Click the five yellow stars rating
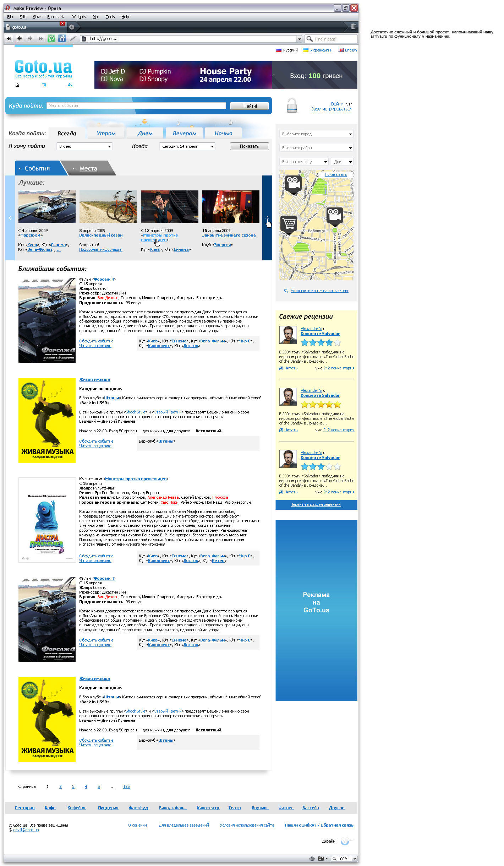Image resolution: width=504 pixels, height=866 pixels. (321, 405)
